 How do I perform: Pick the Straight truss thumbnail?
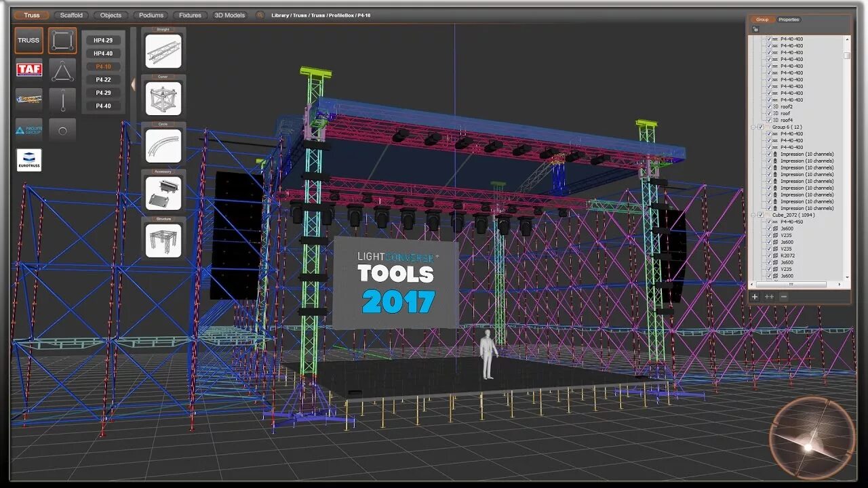tap(163, 51)
